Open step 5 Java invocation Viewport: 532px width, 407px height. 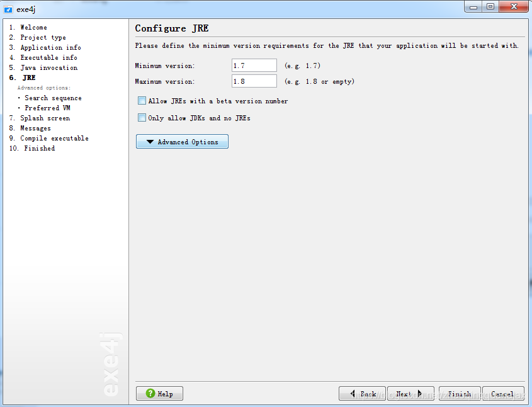(x=43, y=67)
